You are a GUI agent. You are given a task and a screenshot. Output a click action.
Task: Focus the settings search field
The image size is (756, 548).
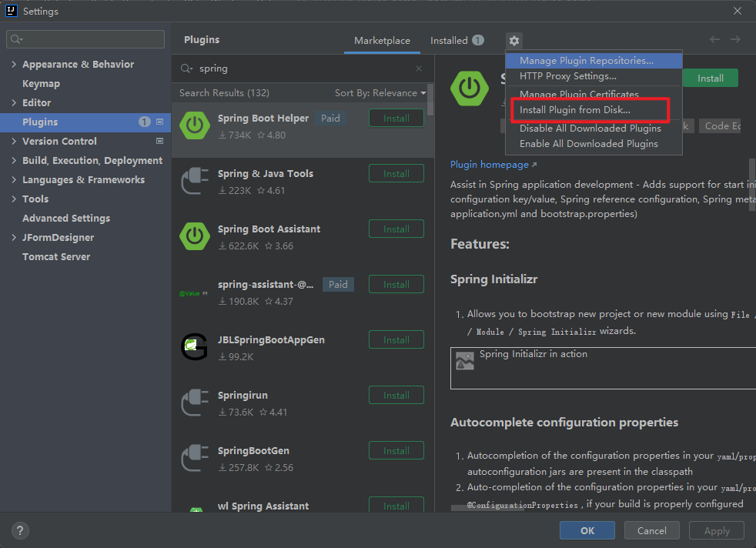pyautogui.click(x=85, y=39)
